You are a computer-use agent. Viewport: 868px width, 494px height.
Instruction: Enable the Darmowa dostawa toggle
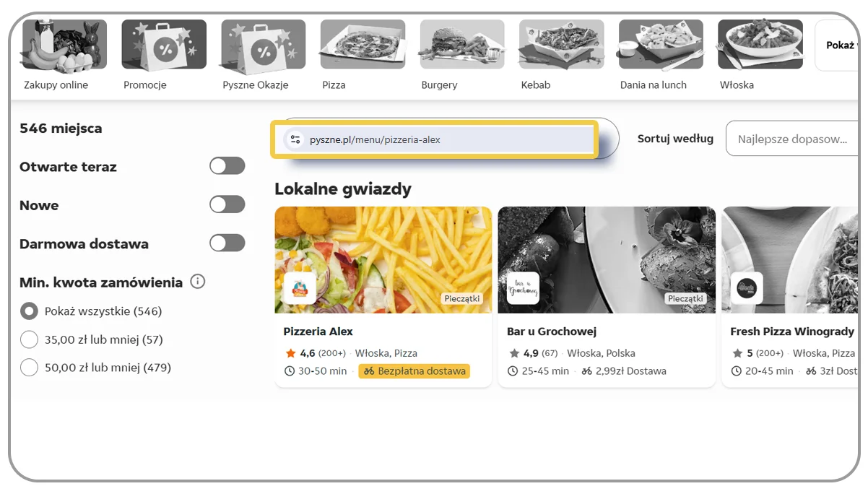(227, 243)
